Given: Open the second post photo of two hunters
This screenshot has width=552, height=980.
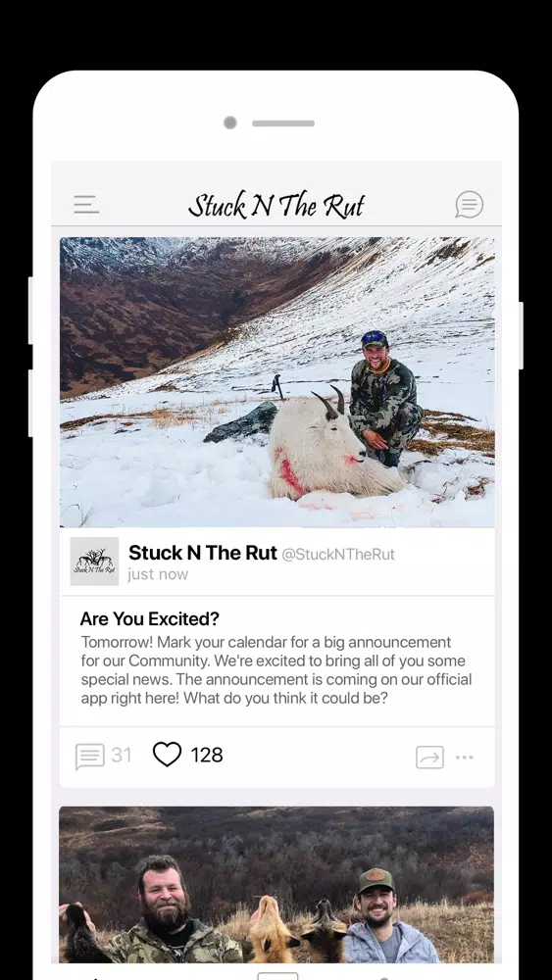Looking at the screenshot, I should tap(276, 884).
